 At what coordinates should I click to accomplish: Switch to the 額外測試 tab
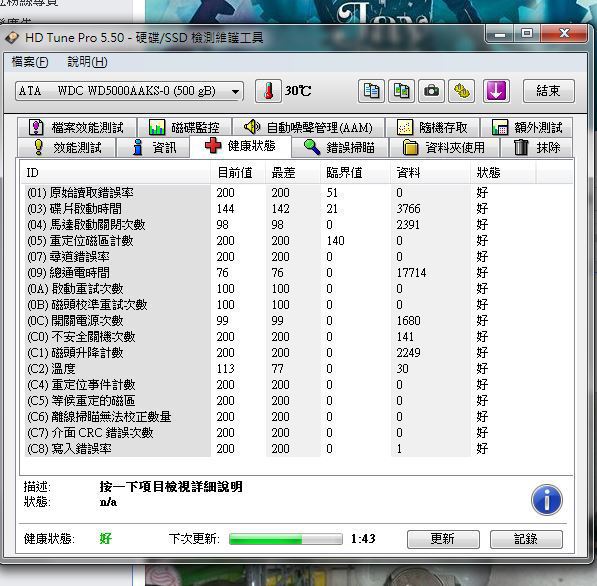[527, 127]
